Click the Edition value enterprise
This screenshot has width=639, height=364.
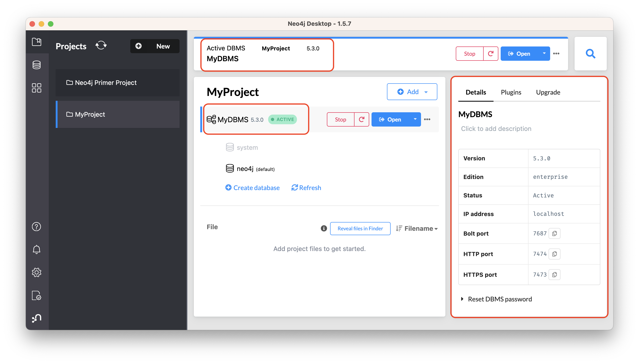(x=550, y=177)
